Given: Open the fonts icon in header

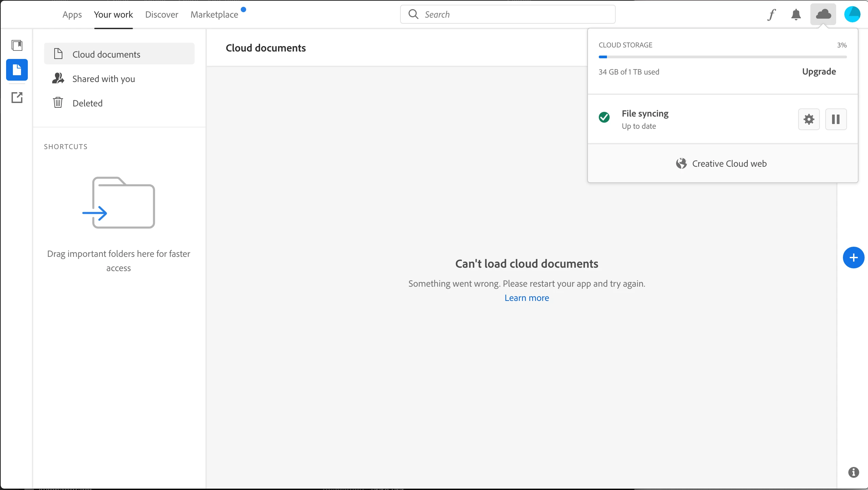Looking at the screenshot, I should coord(772,15).
